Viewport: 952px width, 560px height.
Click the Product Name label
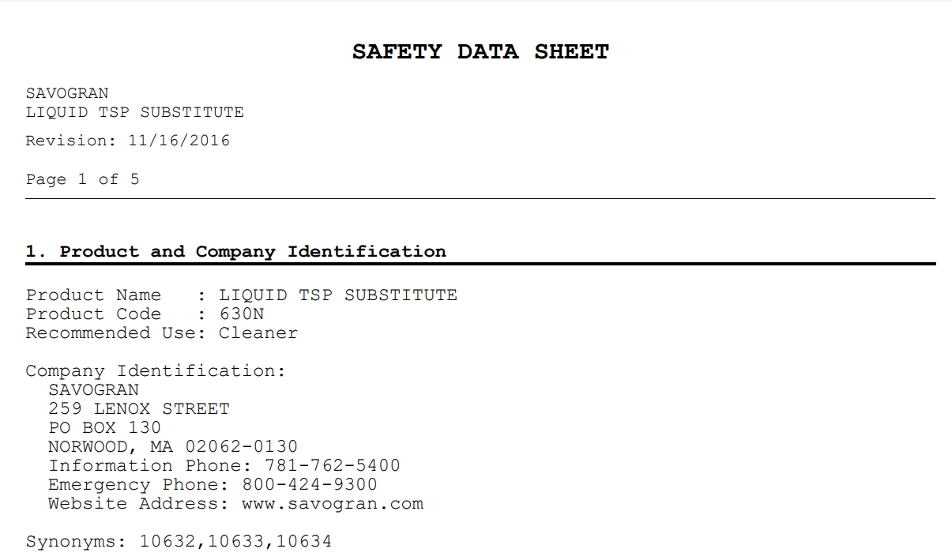pyautogui.click(x=93, y=295)
